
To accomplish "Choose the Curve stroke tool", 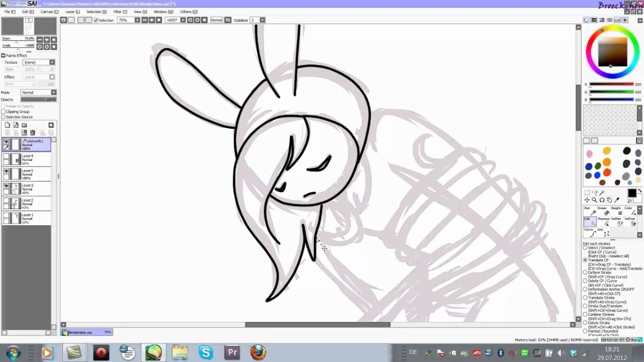I will 589,233.
